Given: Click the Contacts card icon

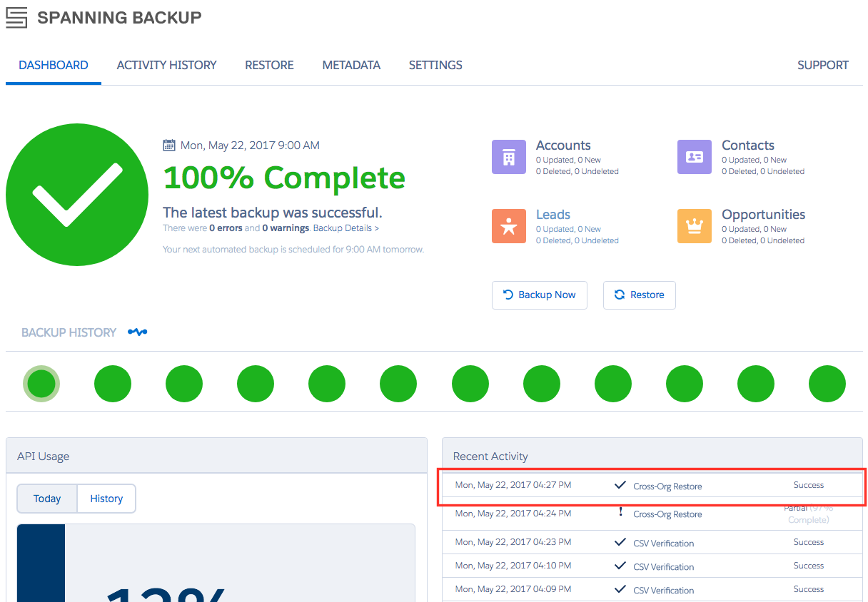Looking at the screenshot, I should 695,157.
